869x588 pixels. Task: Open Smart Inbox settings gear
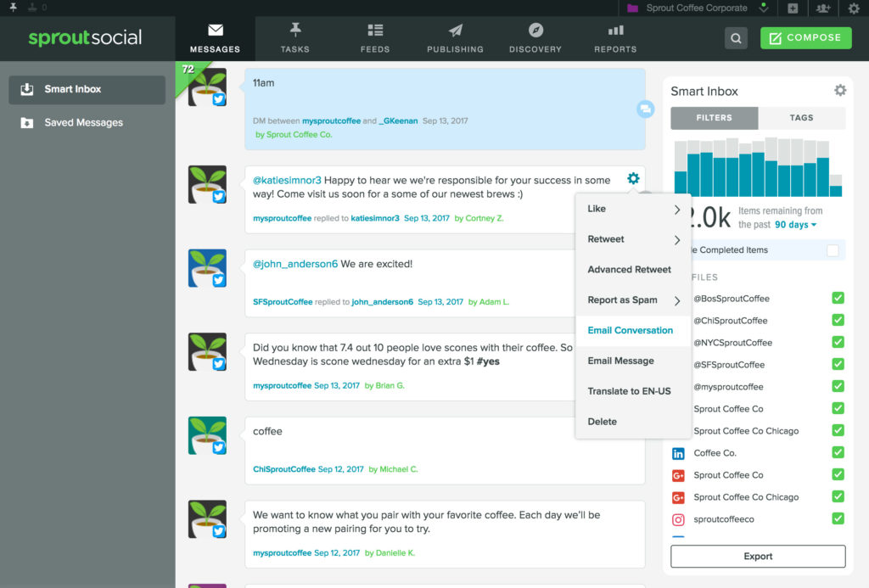pyautogui.click(x=839, y=91)
